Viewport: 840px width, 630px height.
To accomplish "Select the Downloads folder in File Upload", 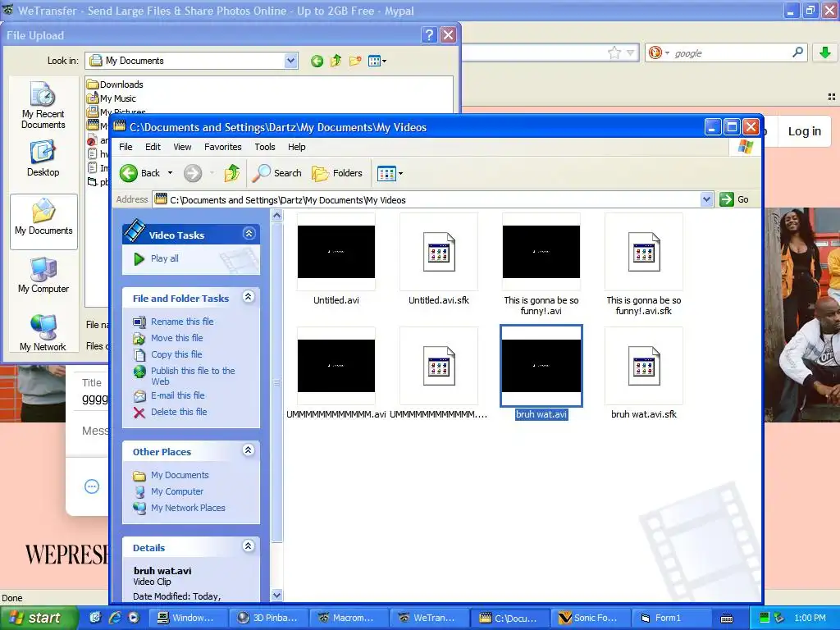I will [x=115, y=84].
